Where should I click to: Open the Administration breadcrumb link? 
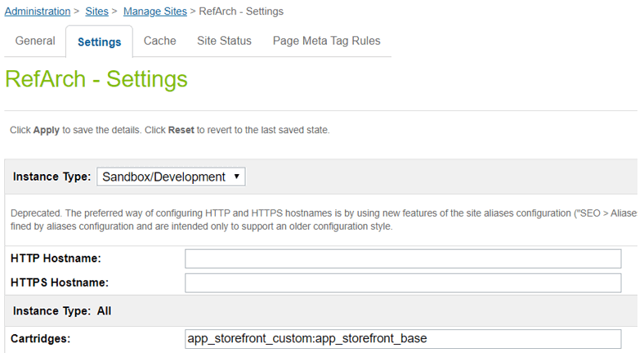click(38, 11)
